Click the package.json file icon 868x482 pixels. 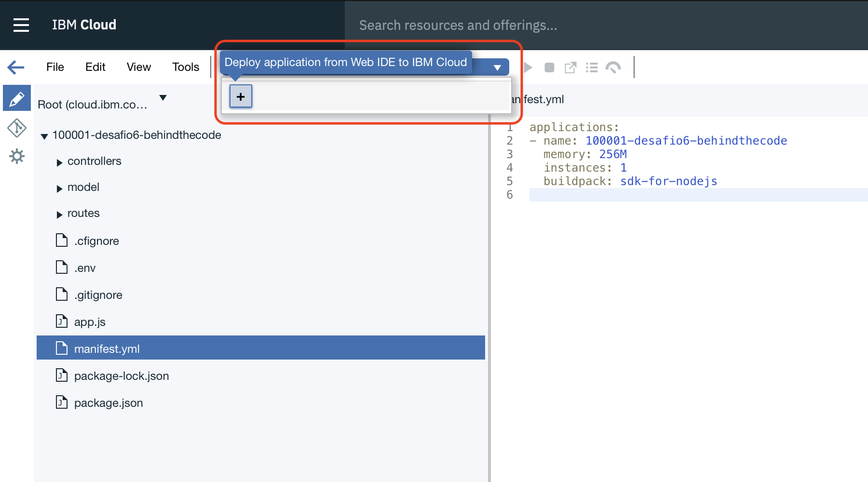click(62, 402)
